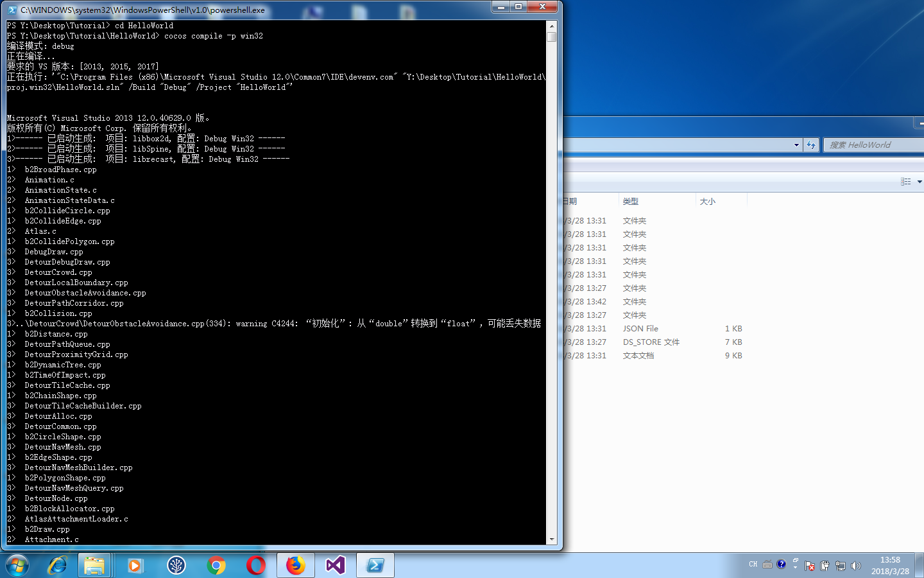
Task: Open the network tray icon
Action: tap(841, 566)
